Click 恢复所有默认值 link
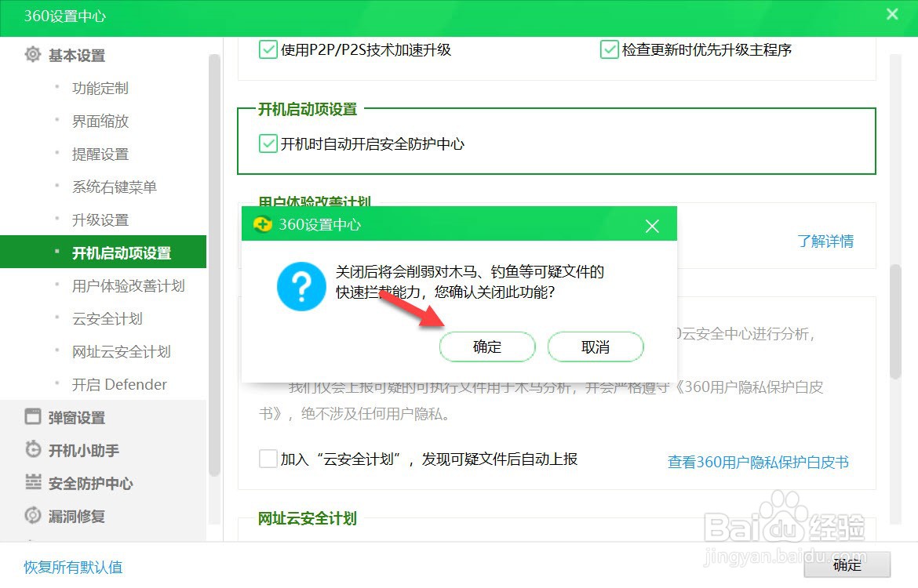Image resolution: width=918 pixels, height=588 pixels. coord(73,567)
